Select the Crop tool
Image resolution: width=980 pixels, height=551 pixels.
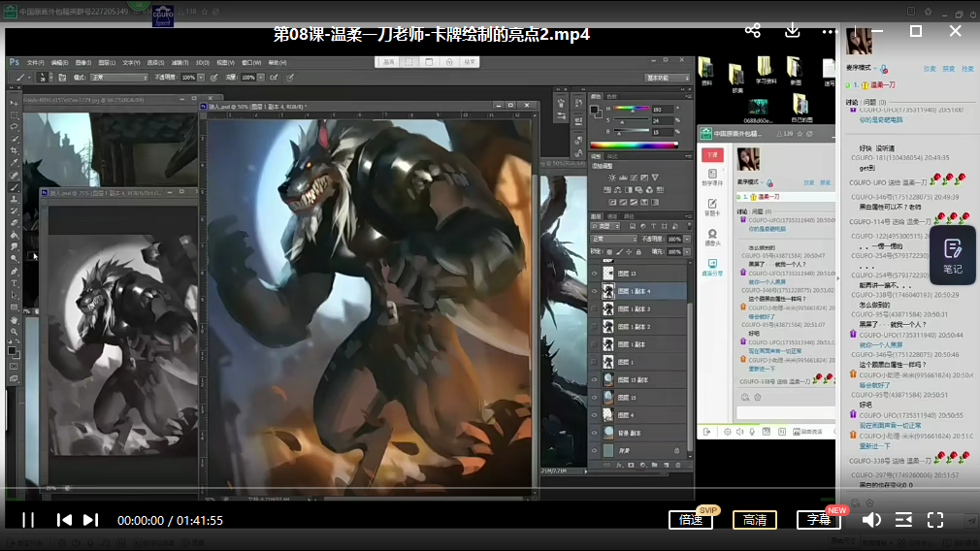point(15,150)
